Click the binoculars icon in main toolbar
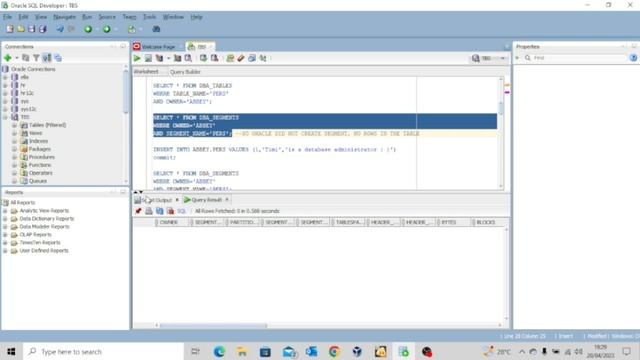640x360 pixels. point(156,29)
